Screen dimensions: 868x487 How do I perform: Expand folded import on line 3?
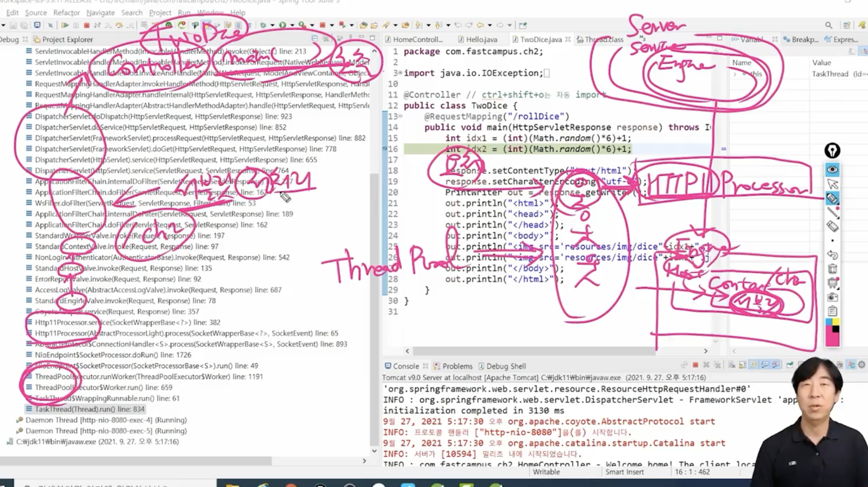400,73
